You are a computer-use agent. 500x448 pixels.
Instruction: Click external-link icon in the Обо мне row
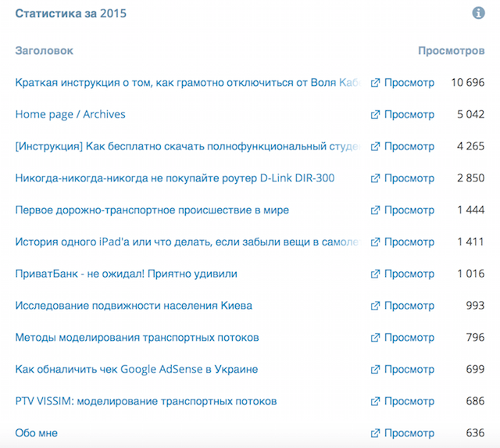click(375, 434)
